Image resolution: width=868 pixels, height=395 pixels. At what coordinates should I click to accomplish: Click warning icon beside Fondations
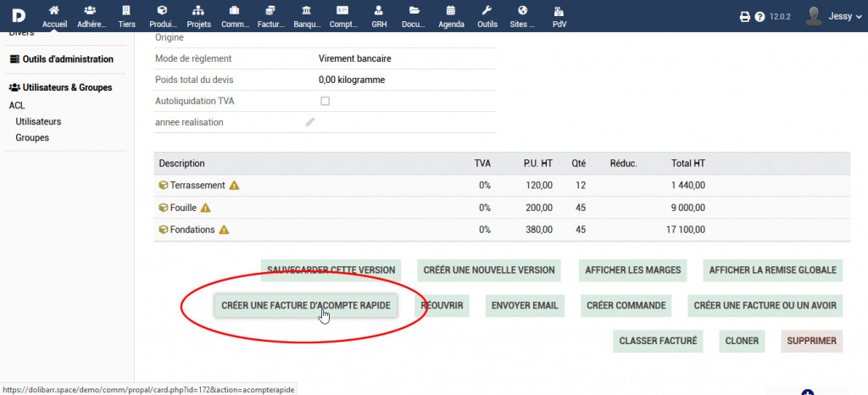pyautogui.click(x=225, y=230)
